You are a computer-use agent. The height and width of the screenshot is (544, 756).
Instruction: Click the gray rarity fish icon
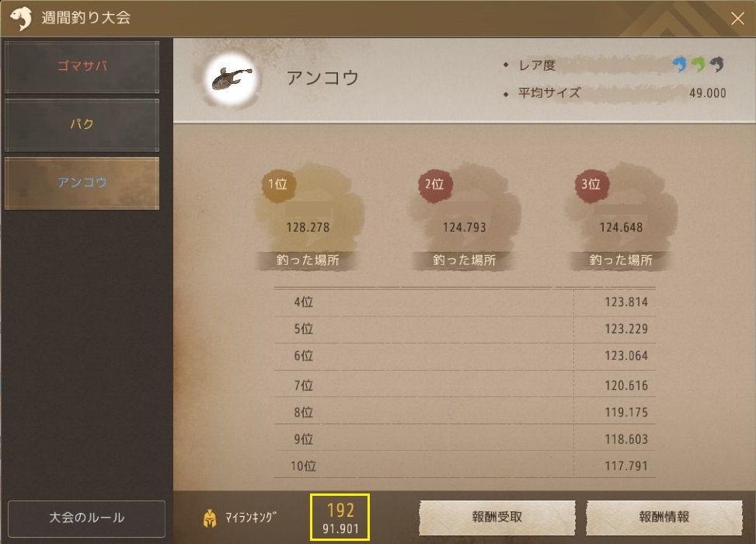[x=717, y=65]
